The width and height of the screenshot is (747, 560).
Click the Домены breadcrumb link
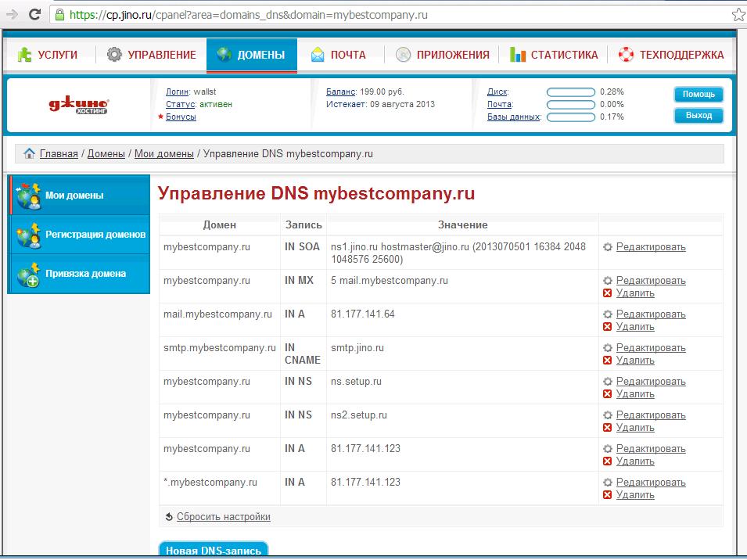106,154
